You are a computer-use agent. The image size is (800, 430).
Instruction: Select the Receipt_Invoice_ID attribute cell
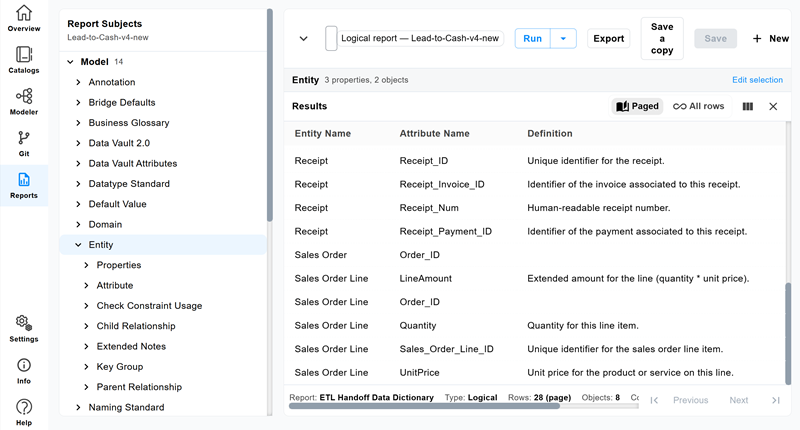442,184
